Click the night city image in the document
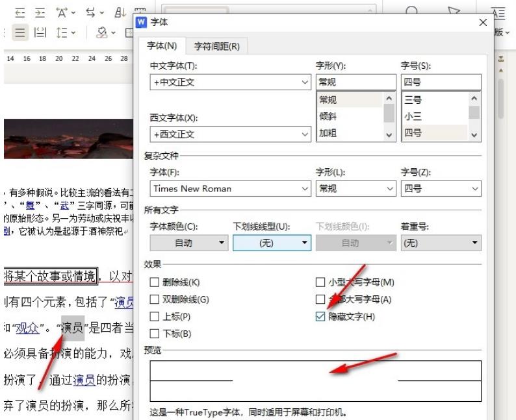The width and height of the screenshot is (516, 420). click(x=68, y=139)
